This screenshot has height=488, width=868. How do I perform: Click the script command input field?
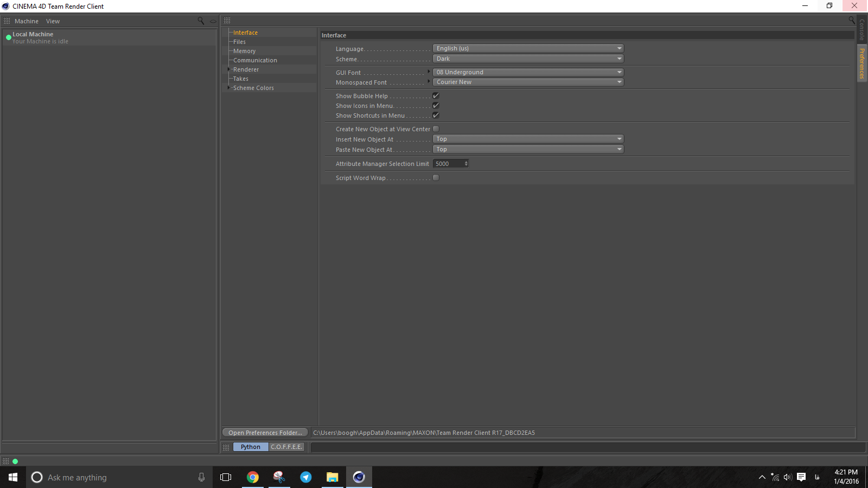(x=588, y=447)
